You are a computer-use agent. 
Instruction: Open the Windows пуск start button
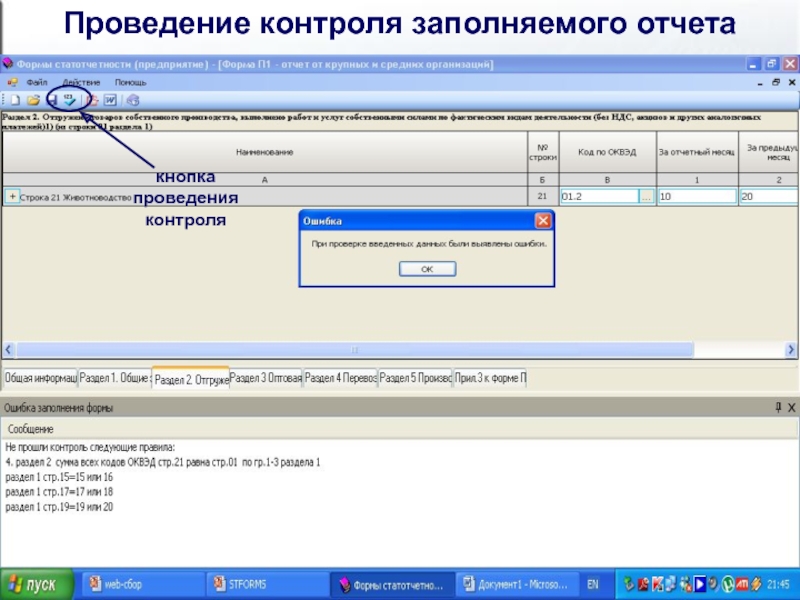[x=36, y=584]
